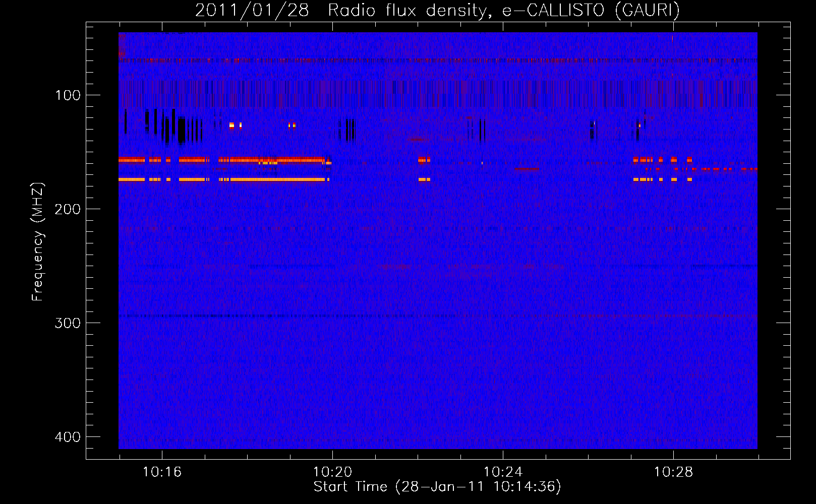Click the 10:20 time tick label

(x=332, y=472)
